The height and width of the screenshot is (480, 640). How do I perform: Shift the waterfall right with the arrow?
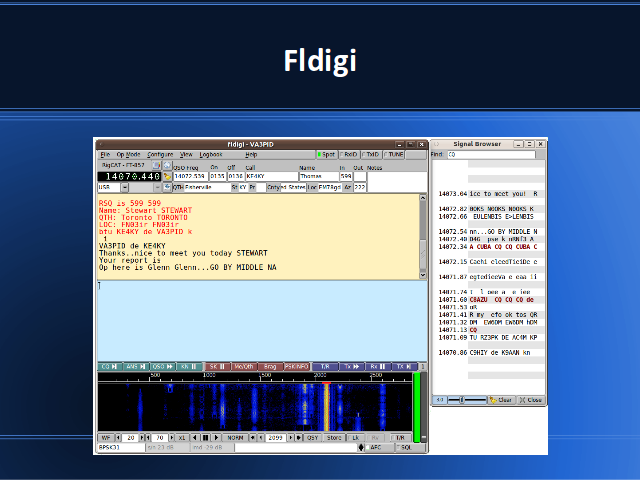click(x=216, y=438)
